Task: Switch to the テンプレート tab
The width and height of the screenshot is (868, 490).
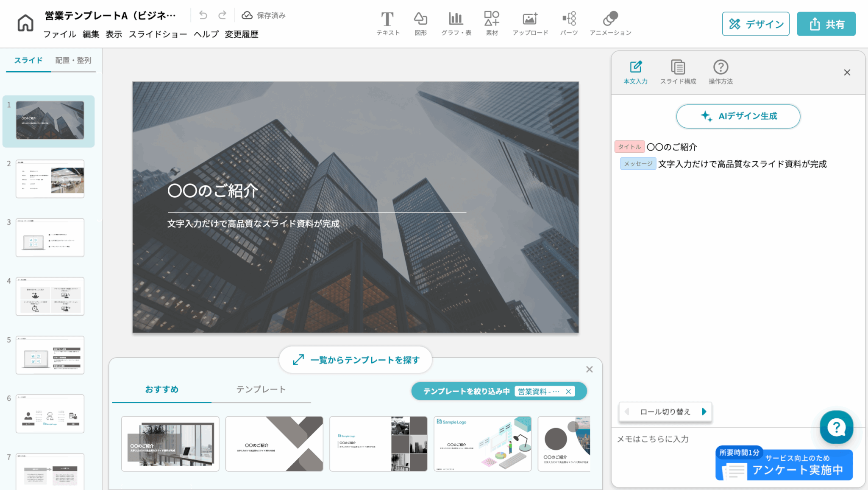Action: 261,389
